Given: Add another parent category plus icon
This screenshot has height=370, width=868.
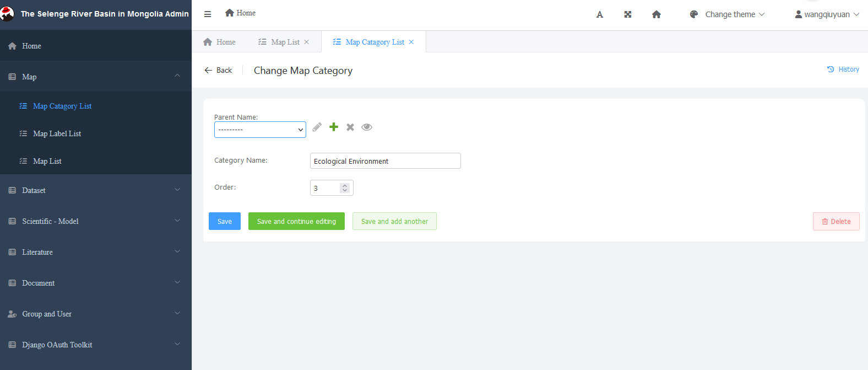Looking at the screenshot, I should click(x=334, y=127).
